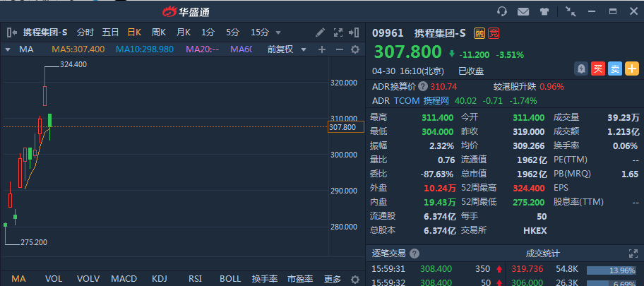
Task: Click 均价 value 309.266
Action: pyautogui.click(x=529, y=146)
